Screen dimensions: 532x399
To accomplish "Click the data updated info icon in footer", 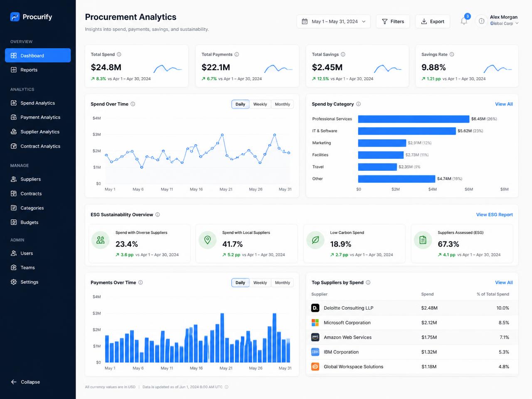I will tap(227, 387).
